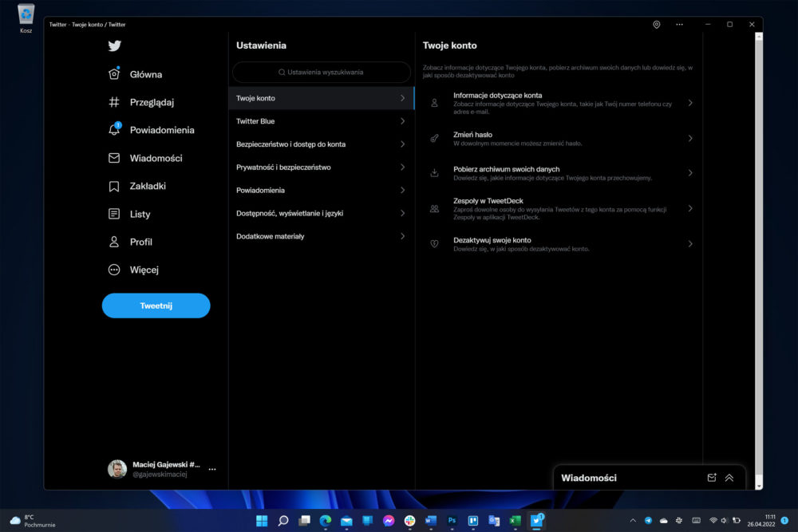This screenshot has width=798, height=532.
Task: Open Dodatkowe materiały settings
Action: (322, 236)
